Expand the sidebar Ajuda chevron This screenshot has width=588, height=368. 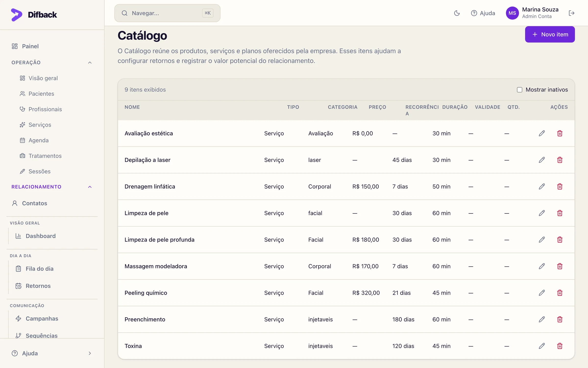(90, 353)
